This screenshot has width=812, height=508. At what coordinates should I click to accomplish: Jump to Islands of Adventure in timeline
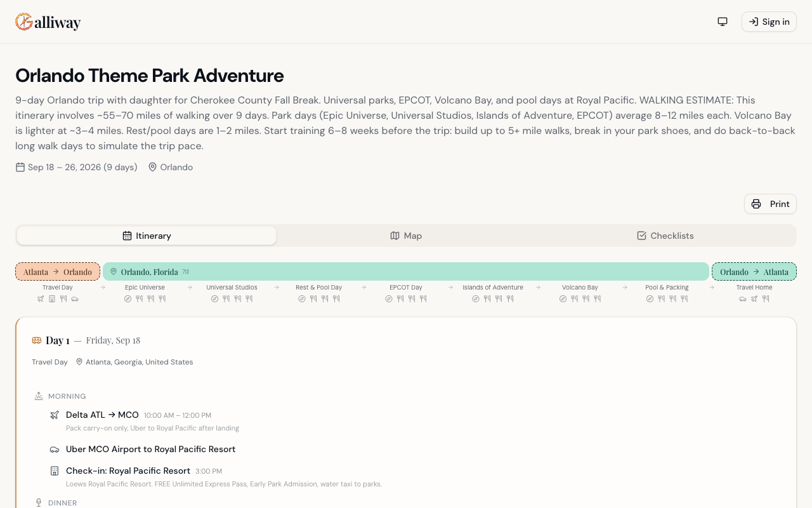[x=493, y=288]
